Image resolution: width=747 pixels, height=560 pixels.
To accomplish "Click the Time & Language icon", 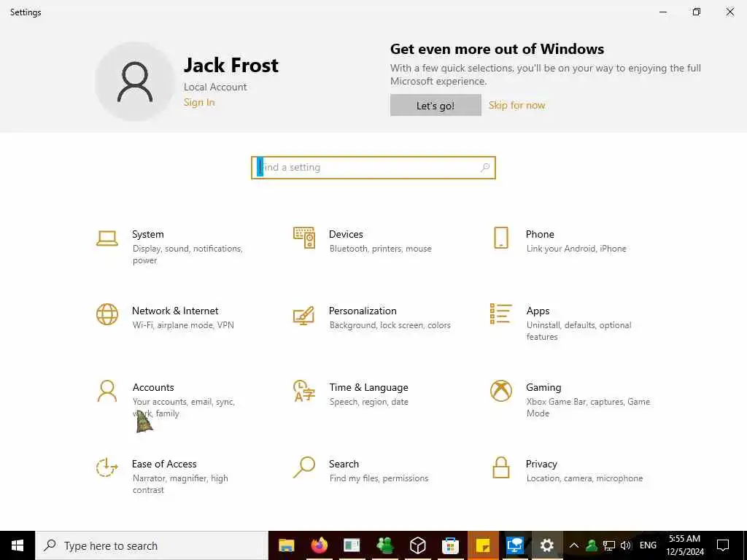I will [x=304, y=391].
